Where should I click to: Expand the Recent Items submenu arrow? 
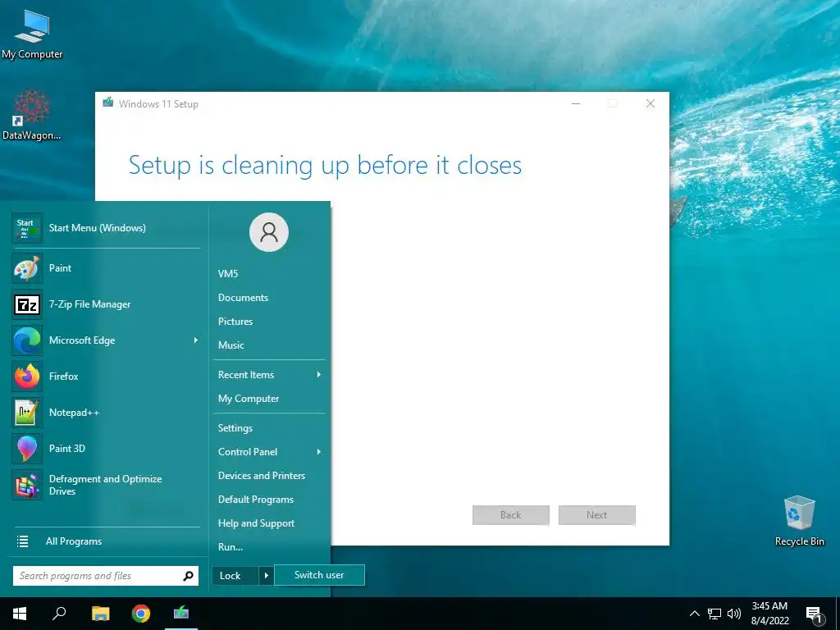(319, 374)
